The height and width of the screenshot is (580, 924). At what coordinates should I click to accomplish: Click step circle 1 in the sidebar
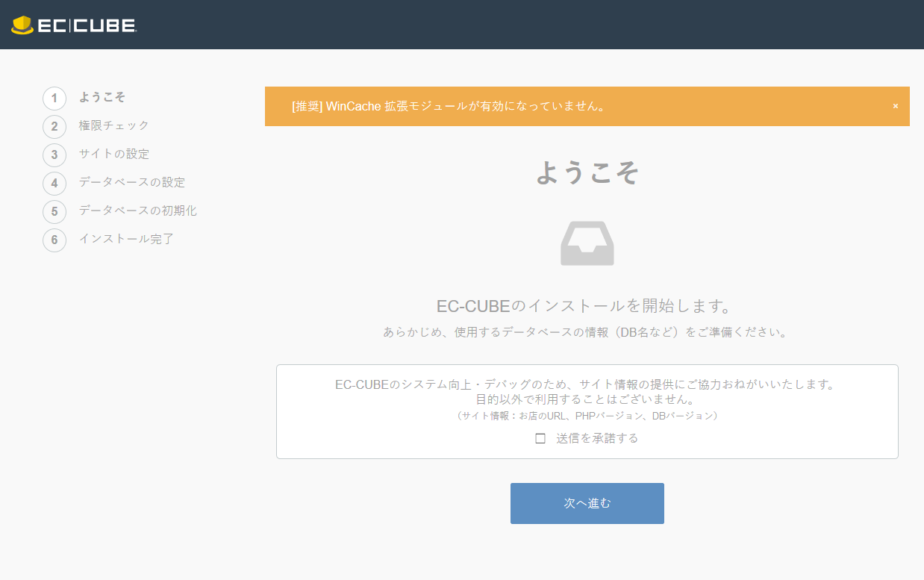point(54,98)
